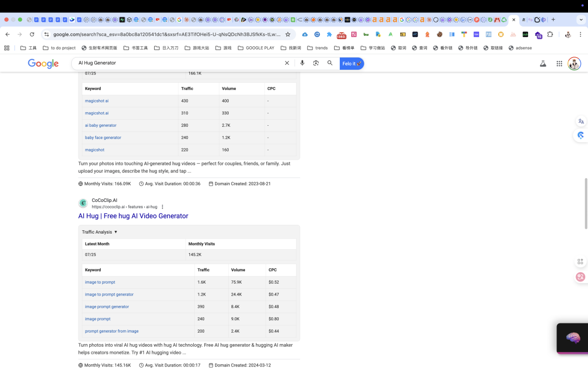588x380 pixels.
Task: Open the prompt generator from image link
Action: (112, 331)
